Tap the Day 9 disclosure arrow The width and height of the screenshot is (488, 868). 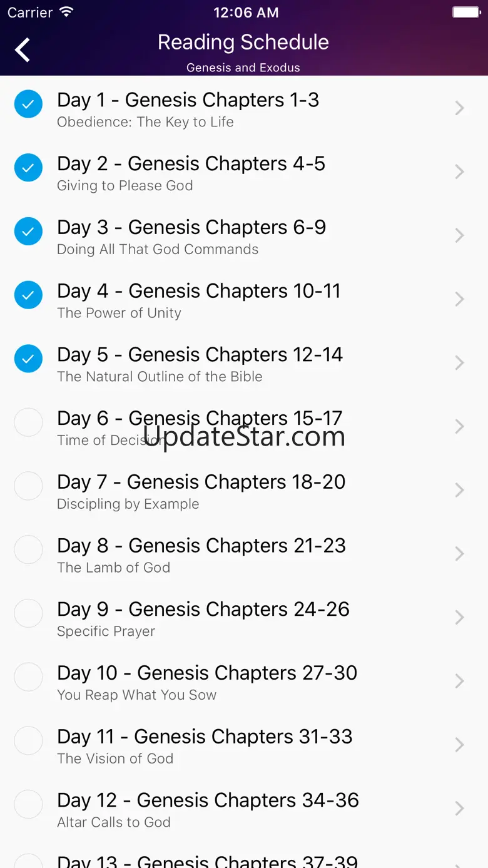pyautogui.click(x=460, y=618)
